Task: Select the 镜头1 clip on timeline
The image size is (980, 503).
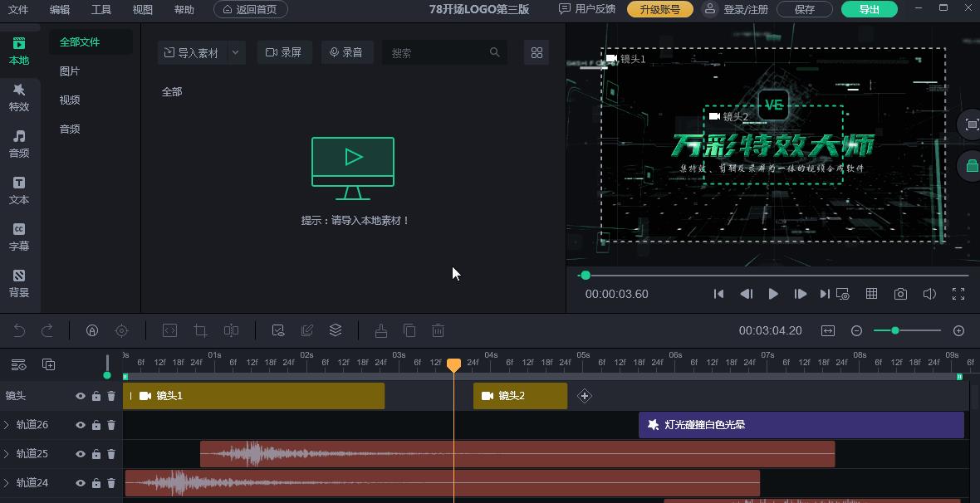Action: pyautogui.click(x=254, y=396)
